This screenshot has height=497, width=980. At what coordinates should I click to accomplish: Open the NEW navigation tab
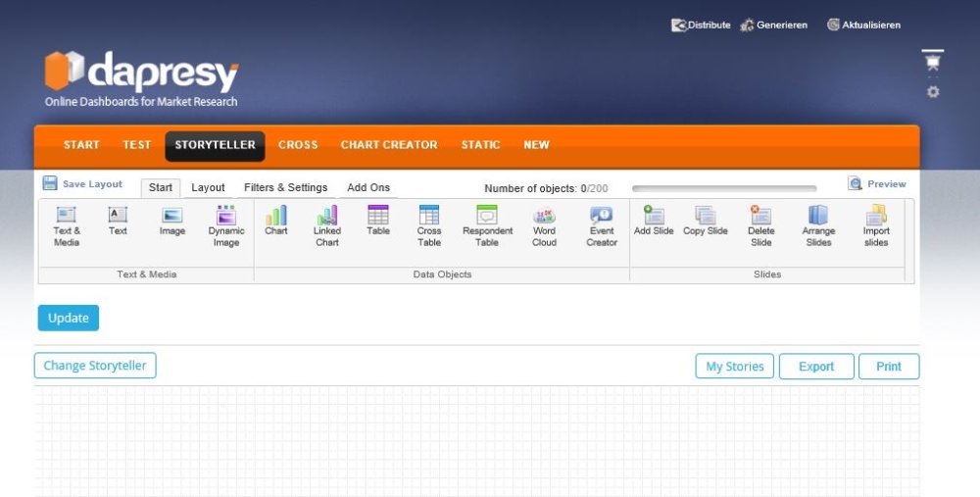click(536, 145)
